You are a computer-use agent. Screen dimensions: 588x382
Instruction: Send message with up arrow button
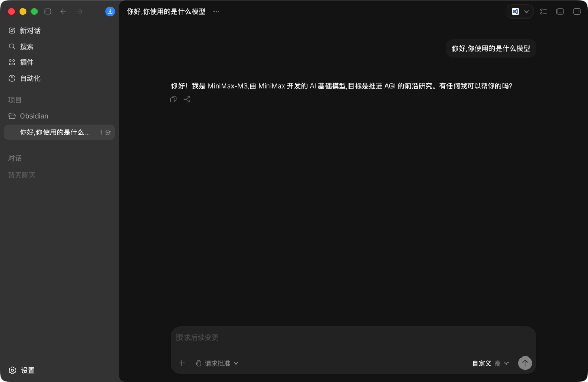(x=525, y=363)
